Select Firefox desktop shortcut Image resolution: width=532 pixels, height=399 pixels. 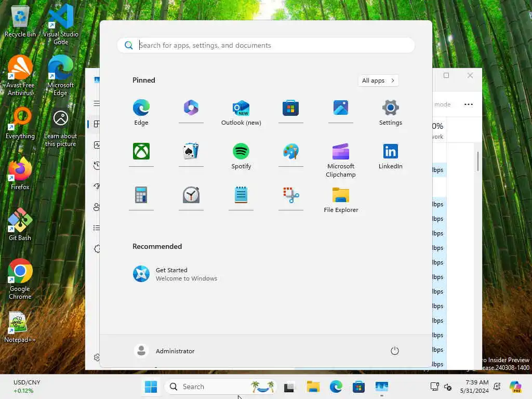[20, 174]
